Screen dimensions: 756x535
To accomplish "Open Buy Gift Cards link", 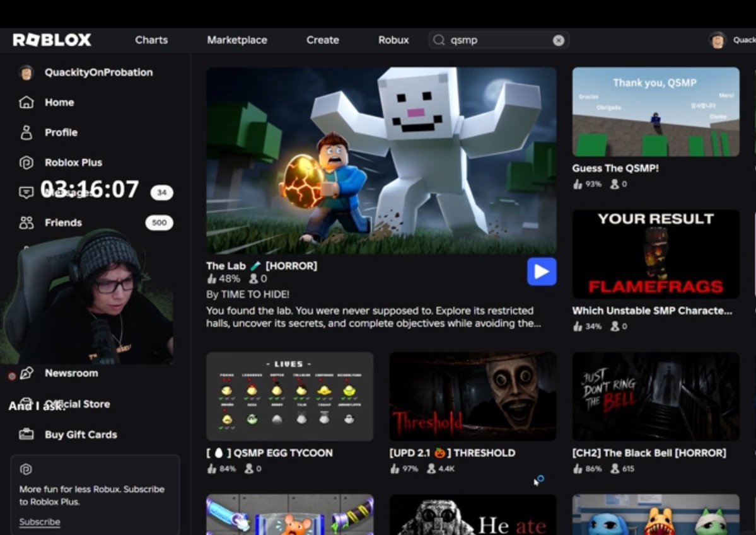I will coord(81,435).
